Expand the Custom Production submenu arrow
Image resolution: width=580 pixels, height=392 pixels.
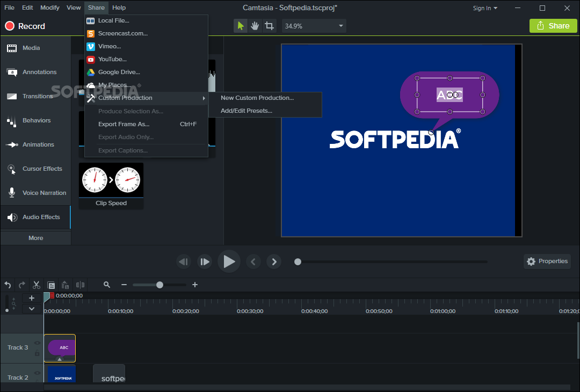tap(204, 98)
